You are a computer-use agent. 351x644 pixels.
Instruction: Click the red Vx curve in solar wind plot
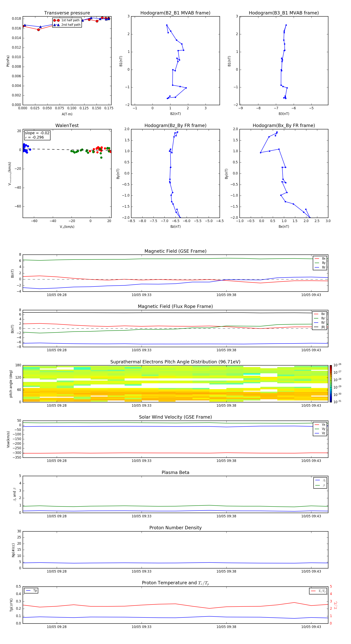coord(175,453)
